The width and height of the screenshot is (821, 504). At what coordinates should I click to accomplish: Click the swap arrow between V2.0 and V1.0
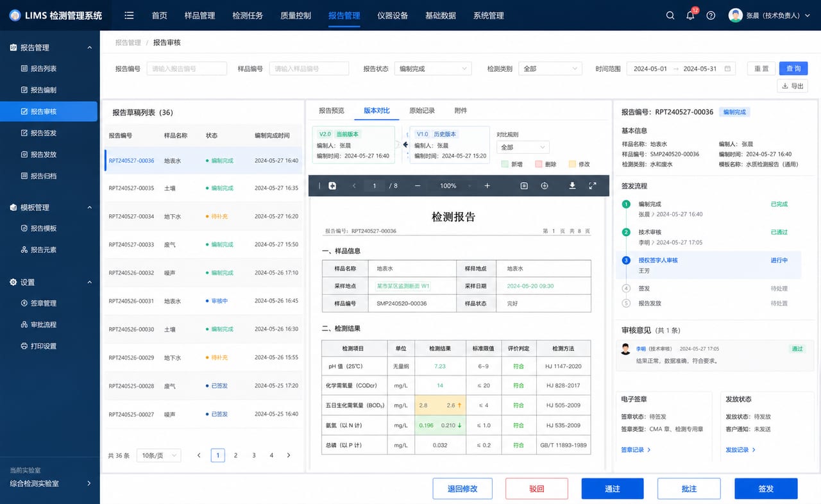coord(405,145)
